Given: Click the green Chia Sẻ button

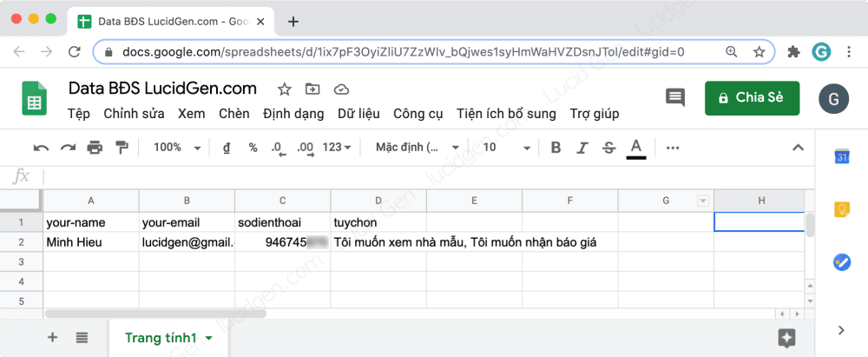Looking at the screenshot, I should (752, 97).
